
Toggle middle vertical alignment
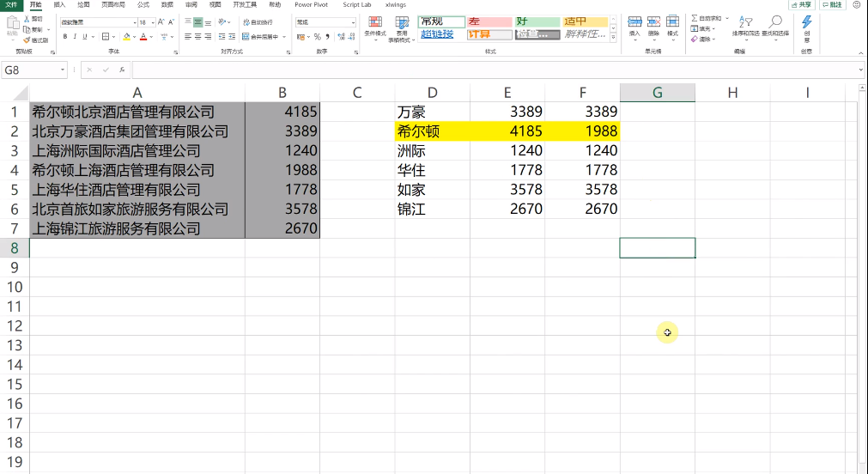coord(198,22)
